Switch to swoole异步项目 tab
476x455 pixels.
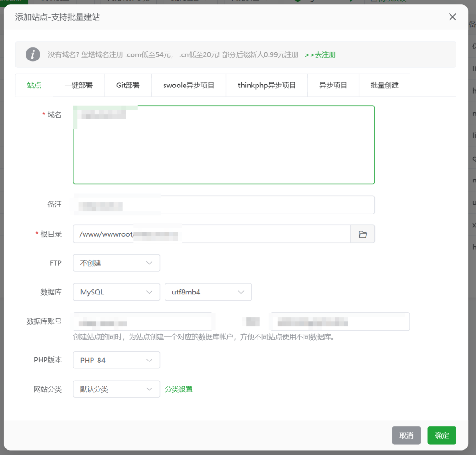[189, 85]
